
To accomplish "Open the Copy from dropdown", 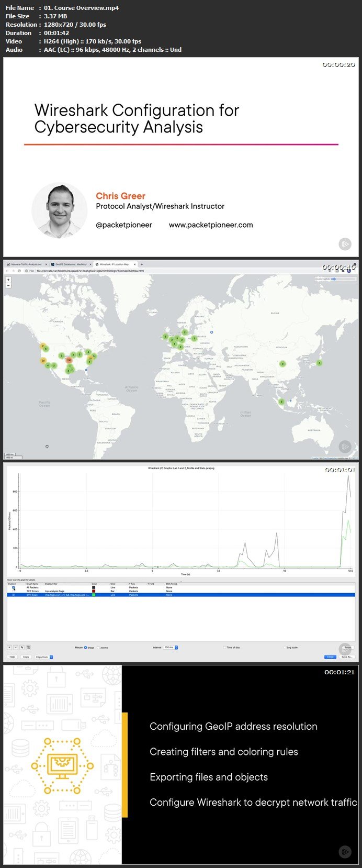I will (x=44, y=657).
